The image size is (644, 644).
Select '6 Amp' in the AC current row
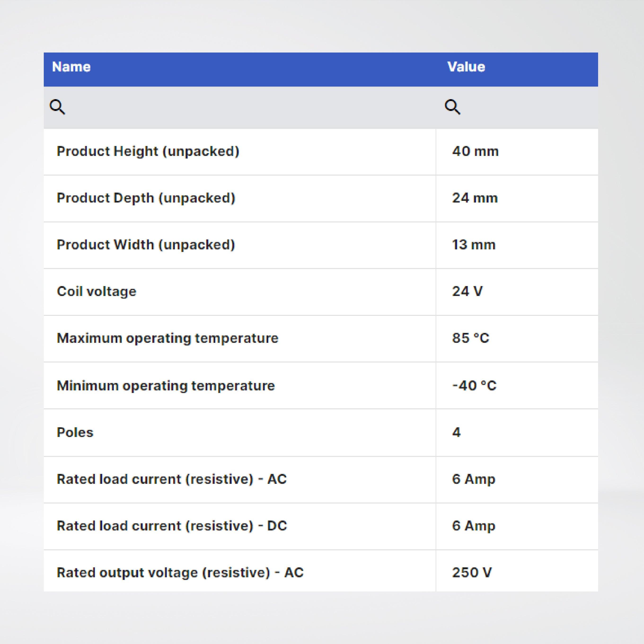click(x=517, y=480)
